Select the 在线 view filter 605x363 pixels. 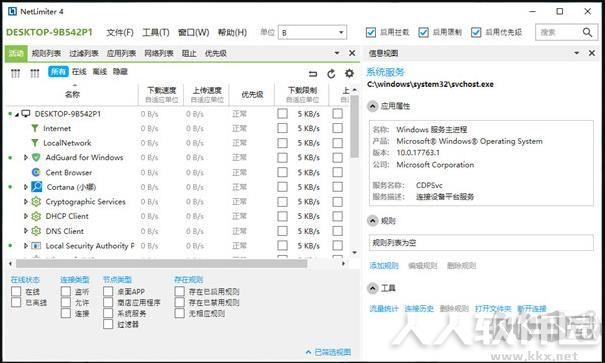79,71
